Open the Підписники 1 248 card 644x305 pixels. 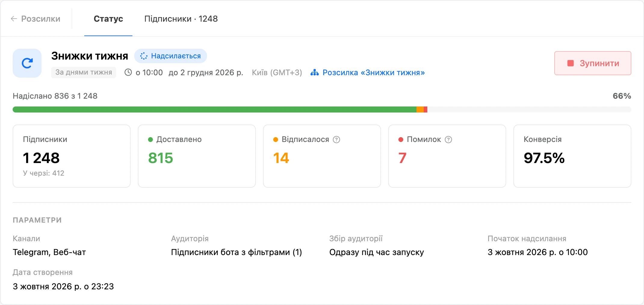pyautogui.click(x=72, y=156)
